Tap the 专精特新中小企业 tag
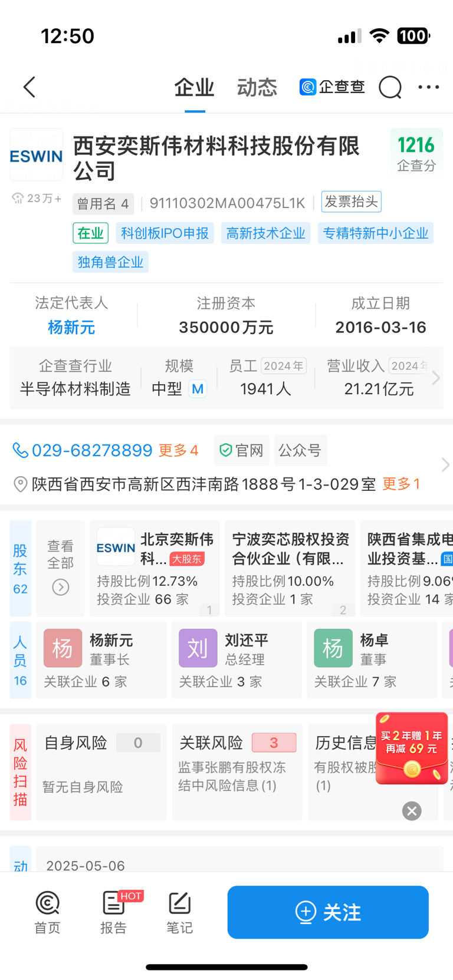The height and width of the screenshot is (980, 453). pos(376,233)
